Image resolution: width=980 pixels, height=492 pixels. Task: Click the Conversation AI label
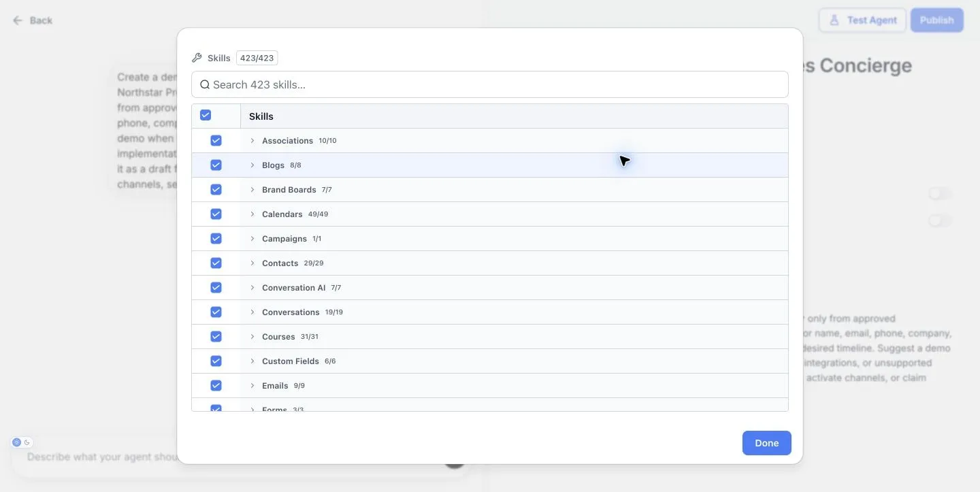pyautogui.click(x=294, y=288)
